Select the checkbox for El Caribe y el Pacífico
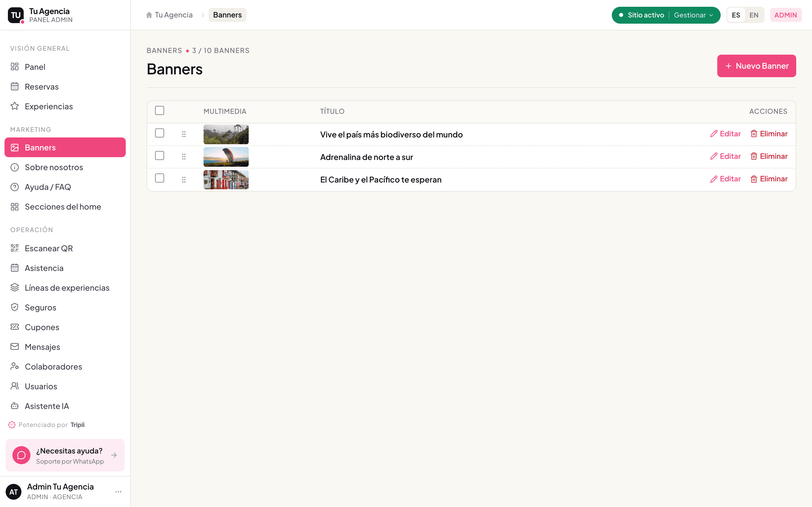 (159, 178)
